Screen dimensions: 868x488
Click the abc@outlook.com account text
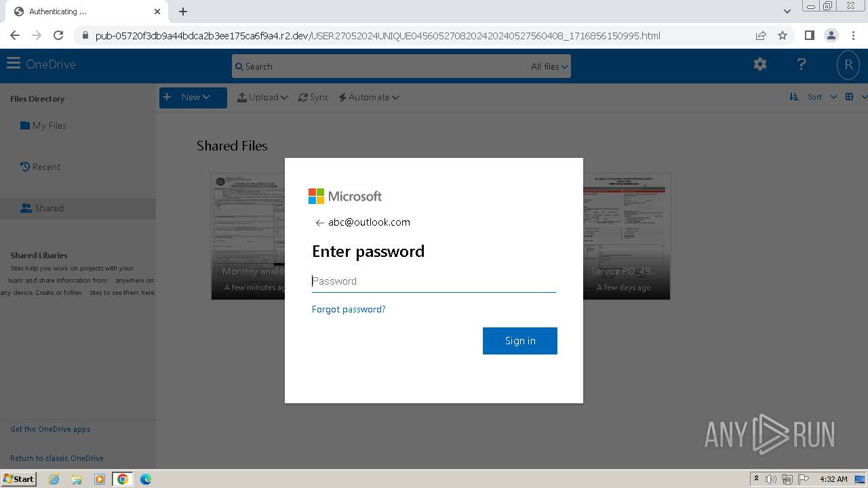tap(369, 222)
